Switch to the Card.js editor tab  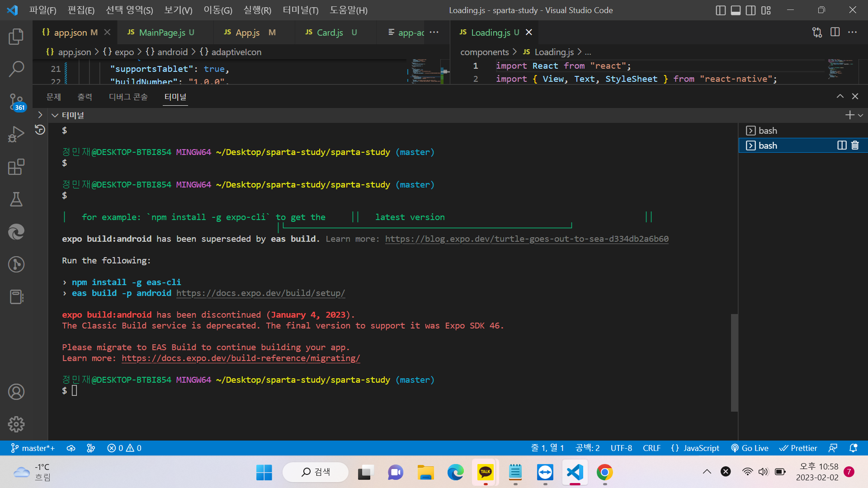(331, 32)
